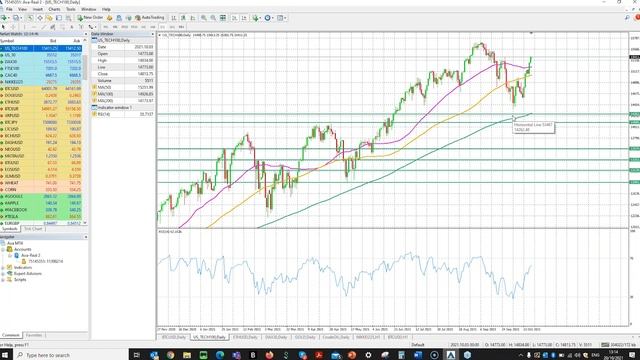Image resolution: width=640 pixels, height=360 pixels.
Task: Click the Windows Start button
Action: pos(5,355)
